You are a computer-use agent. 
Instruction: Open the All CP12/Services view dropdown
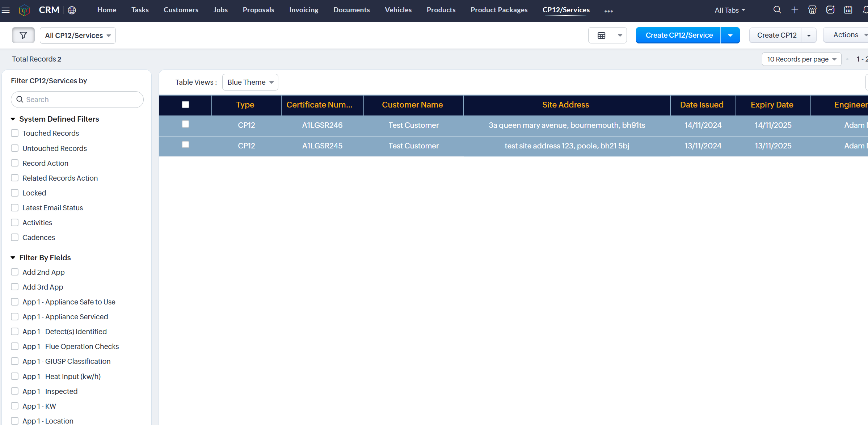[78, 35]
